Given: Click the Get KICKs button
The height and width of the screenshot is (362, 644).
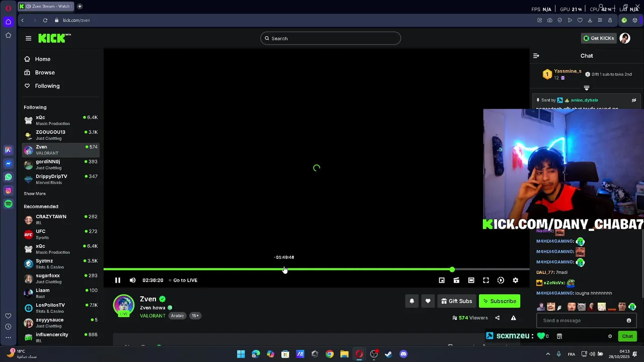Looking at the screenshot, I should pos(599,38).
